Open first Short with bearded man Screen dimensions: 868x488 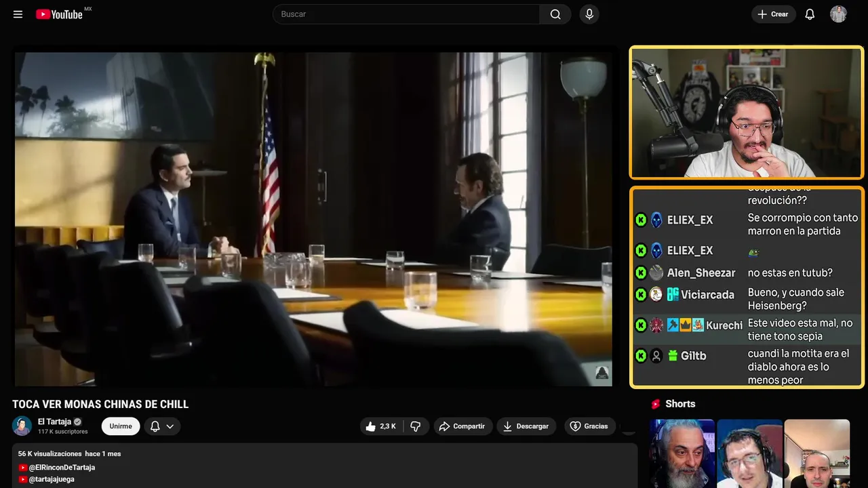click(682, 453)
